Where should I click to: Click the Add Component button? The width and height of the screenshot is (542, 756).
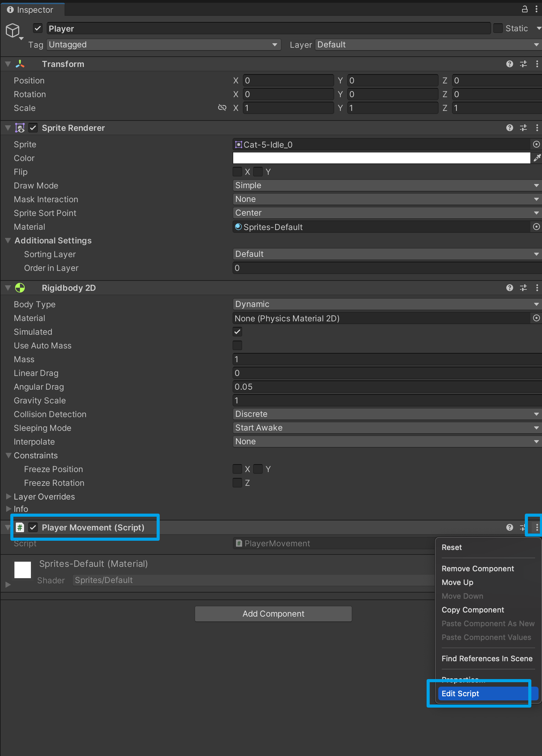click(273, 614)
